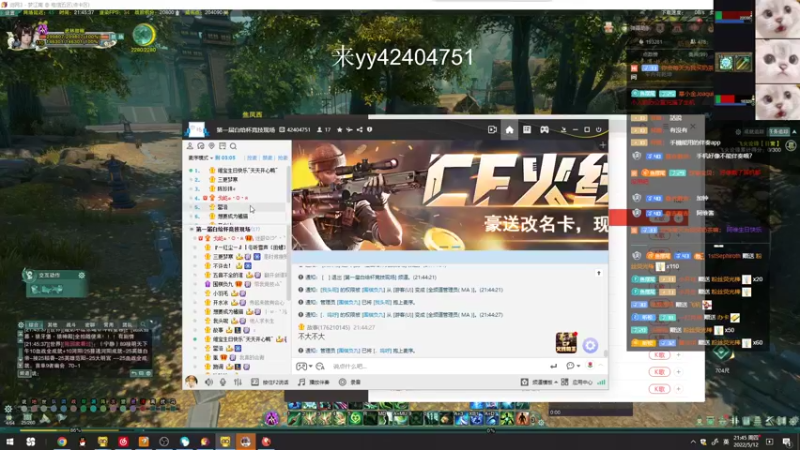Click the CF banner advertisement
The width and height of the screenshot is (800, 450).
450,195
